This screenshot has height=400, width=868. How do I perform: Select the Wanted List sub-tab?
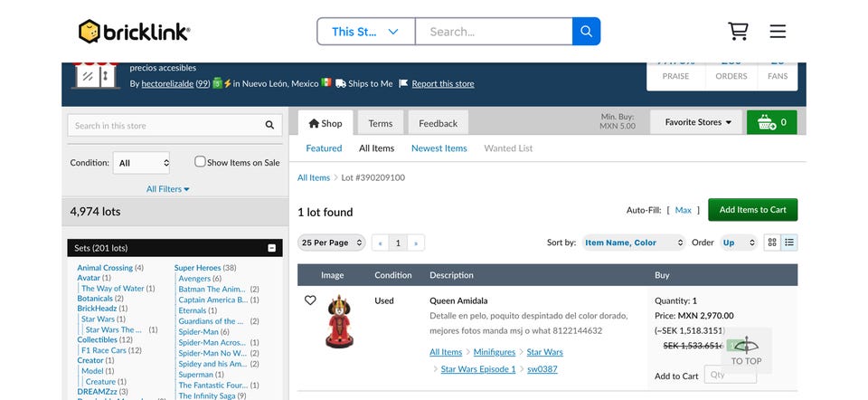[508, 148]
